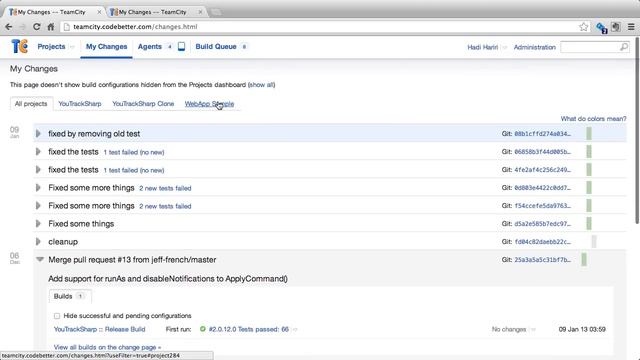This screenshot has width=640, height=360.
Task: Open the No changes dropdown arrow
Action: [533, 329]
